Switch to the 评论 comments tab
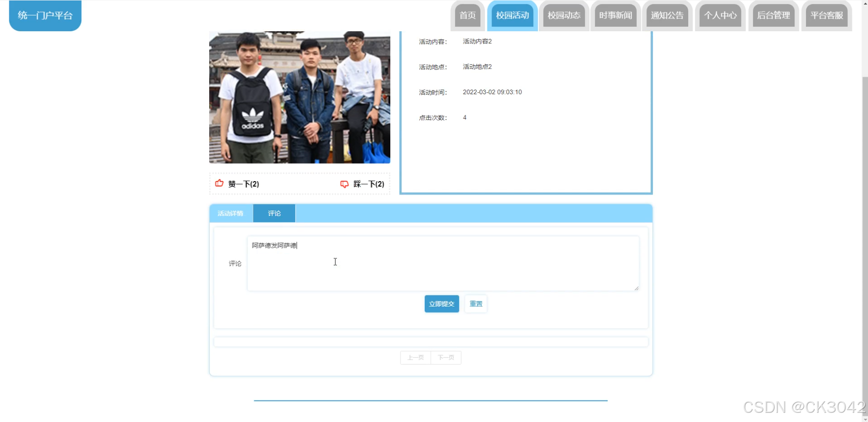This screenshot has width=868, height=422. pyautogui.click(x=274, y=213)
